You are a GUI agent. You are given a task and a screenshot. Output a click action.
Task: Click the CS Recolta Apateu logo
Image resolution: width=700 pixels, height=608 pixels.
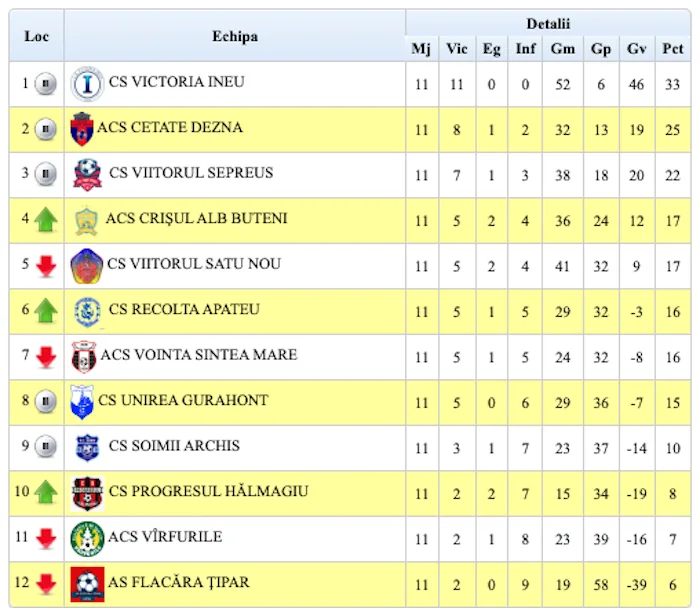[88, 312]
